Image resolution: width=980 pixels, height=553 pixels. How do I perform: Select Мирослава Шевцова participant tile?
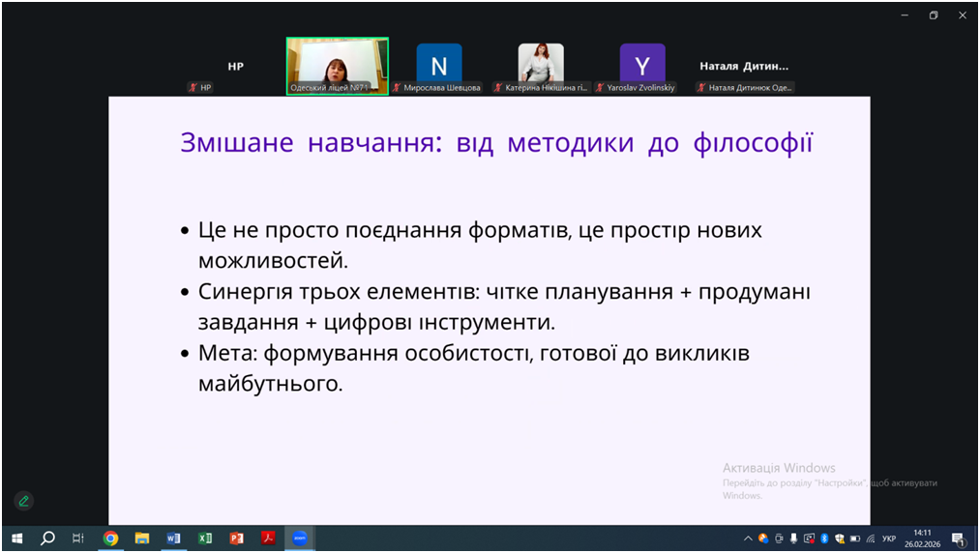[439, 67]
